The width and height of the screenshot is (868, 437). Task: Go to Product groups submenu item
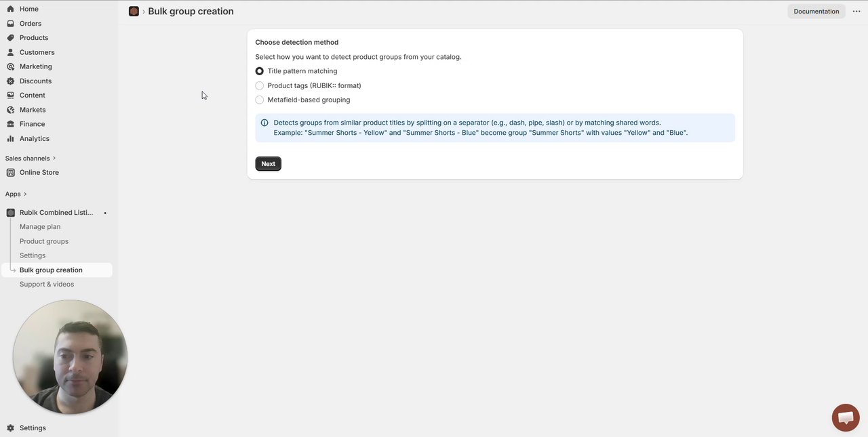tap(44, 241)
